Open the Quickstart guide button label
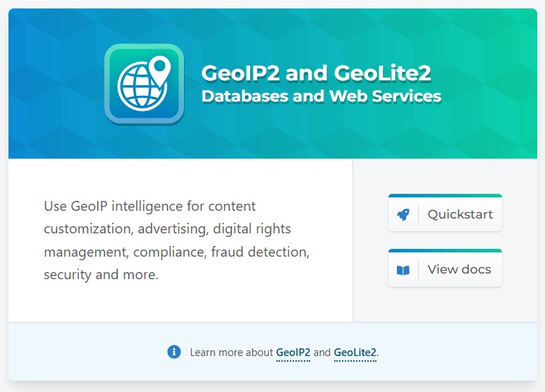The width and height of the screenshot is (545, 392). (x=460, y=214)
